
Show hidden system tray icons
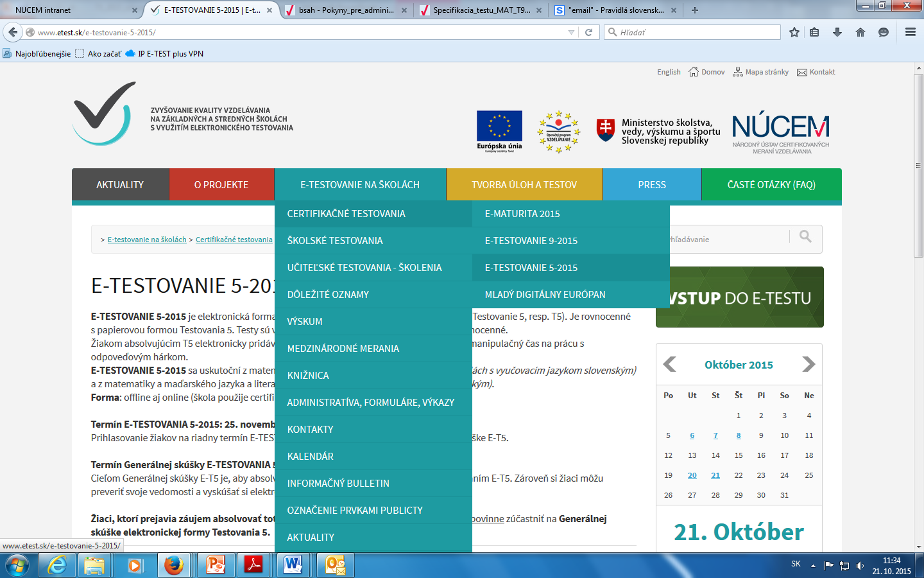pyautogui.click(x=813, y=566)
